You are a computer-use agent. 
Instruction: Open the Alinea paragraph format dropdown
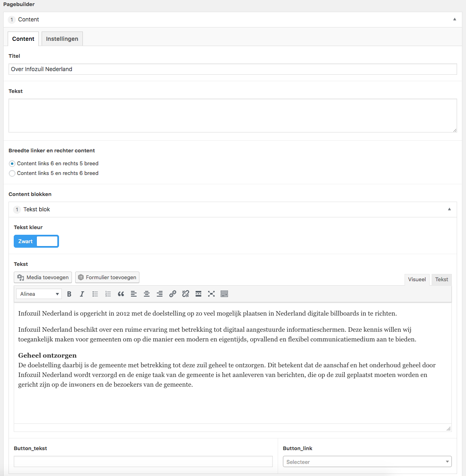[39, 294]
